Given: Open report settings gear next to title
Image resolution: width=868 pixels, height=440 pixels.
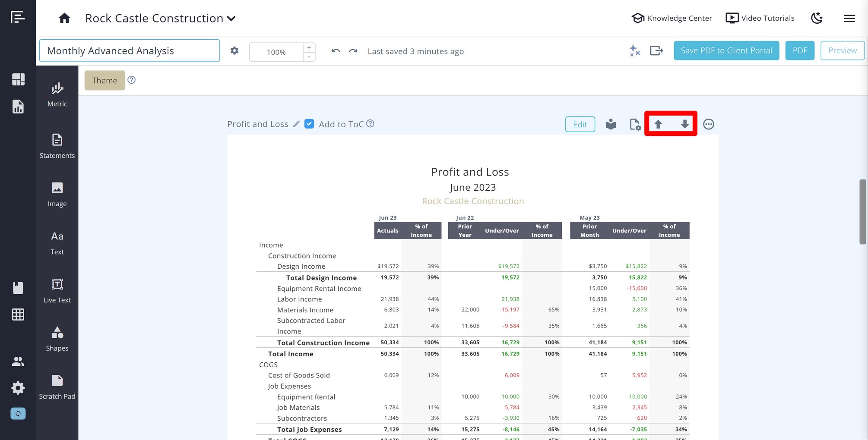Looking at the screenshot, I should click(x=234, y=51).
